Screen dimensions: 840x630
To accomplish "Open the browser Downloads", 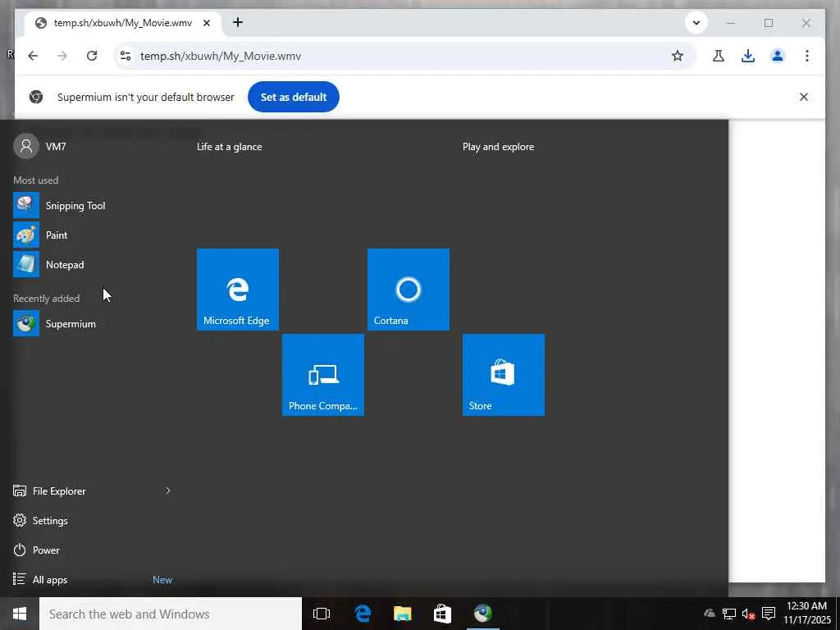I will [748, 56].
